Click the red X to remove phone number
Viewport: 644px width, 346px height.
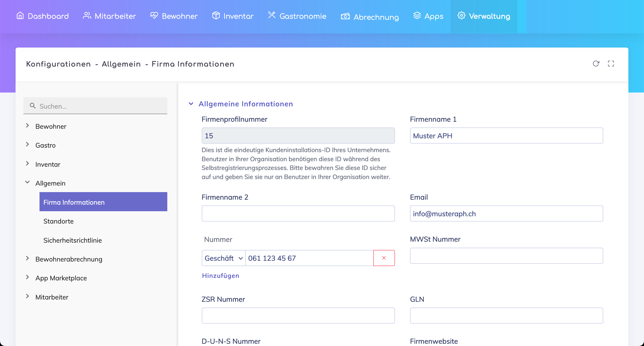click(384, 258)
